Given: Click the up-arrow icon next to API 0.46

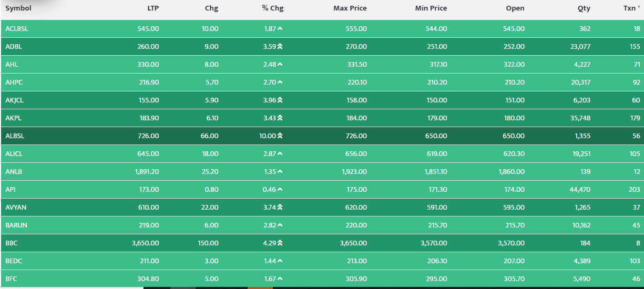Looking at the screenshot, I should [280, 190].
